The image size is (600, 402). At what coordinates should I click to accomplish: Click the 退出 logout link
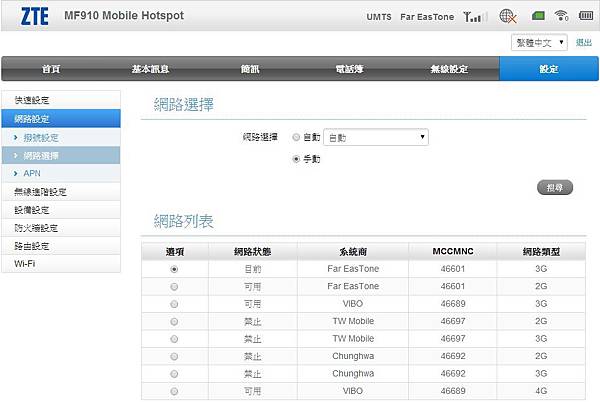point(584,42)
